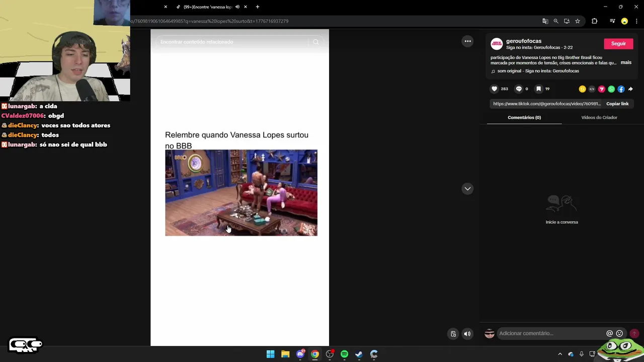Open Steam from the taskbar

click(359, 354)
